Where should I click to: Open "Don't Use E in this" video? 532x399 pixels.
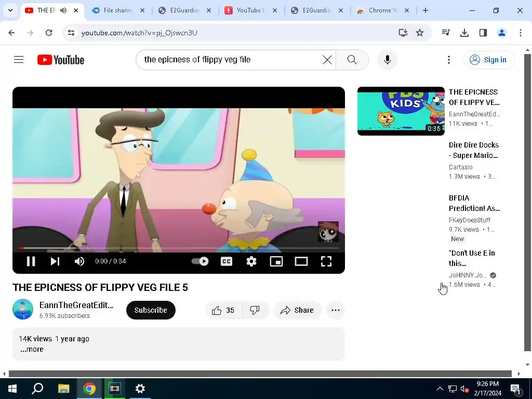coord(472,258)
